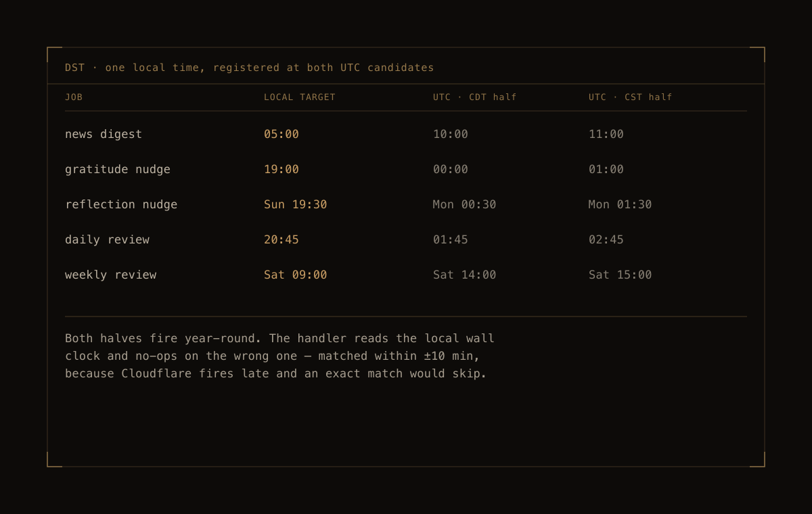Image resolution: width=812 pixels, height=514 pixels.
Task: Click the 02:45 CST UTC value
Action: 606,239
